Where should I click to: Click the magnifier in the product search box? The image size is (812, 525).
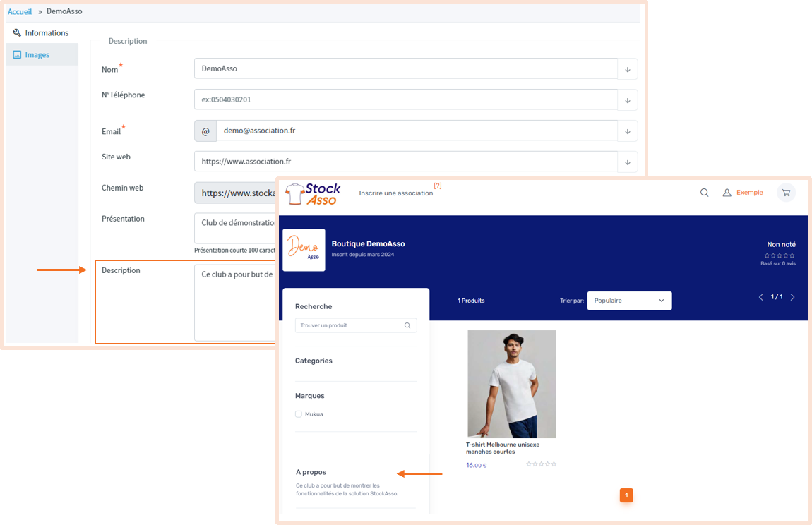tap(407, 325)
